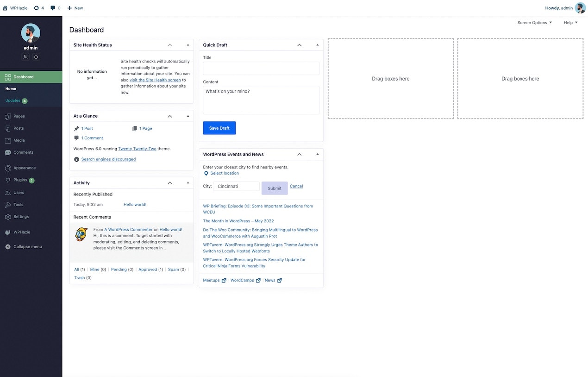Click the Quick Draft Title input field
The image size is (588, 377).
(261, 69)
